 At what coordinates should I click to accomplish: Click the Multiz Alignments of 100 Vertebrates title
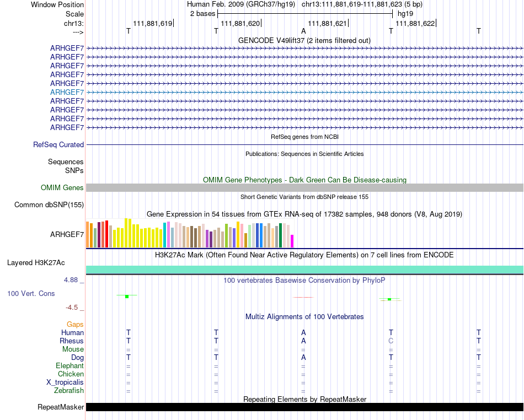coord(304,316)
